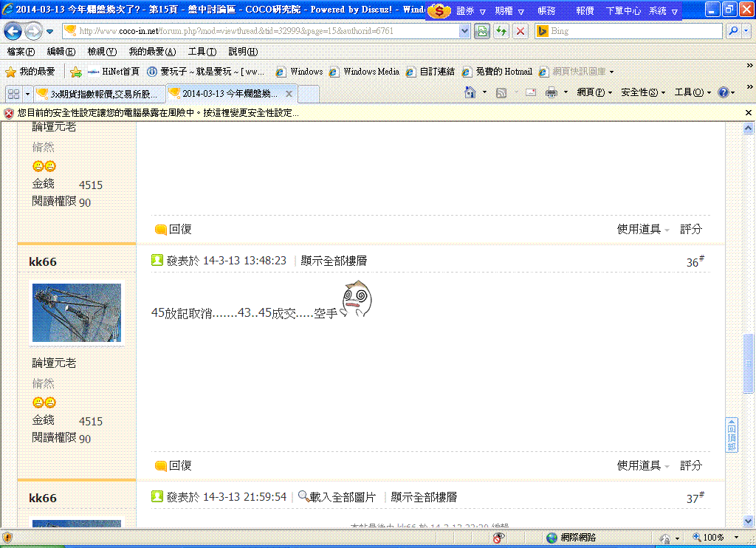Open 系統 menu in overlay bar
The image size is (756, 548).
(663, 10)
